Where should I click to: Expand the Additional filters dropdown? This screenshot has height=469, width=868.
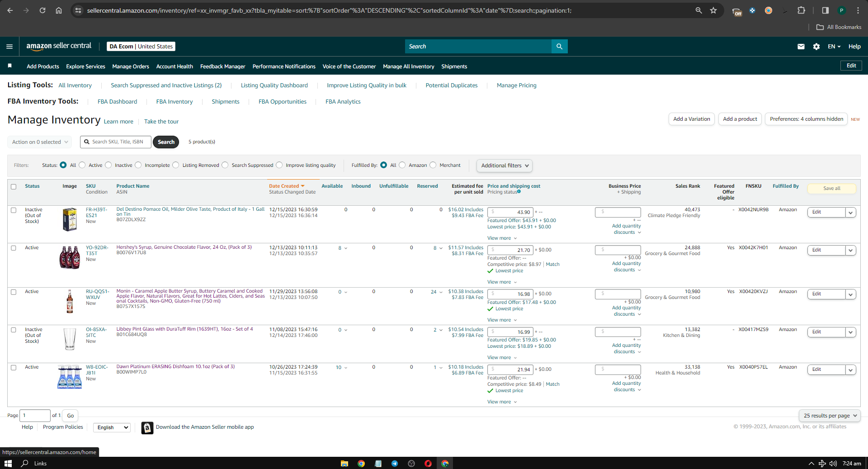coord(504,166)
